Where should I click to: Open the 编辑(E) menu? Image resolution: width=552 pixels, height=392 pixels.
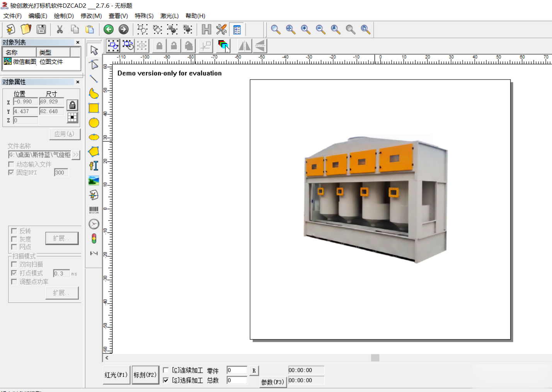[x=38, y=16]
